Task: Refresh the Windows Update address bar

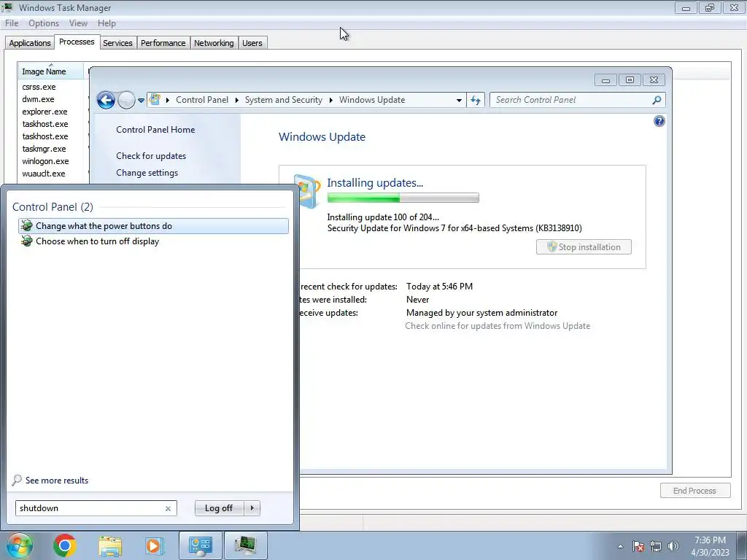Action: click(x=476, y=100)
